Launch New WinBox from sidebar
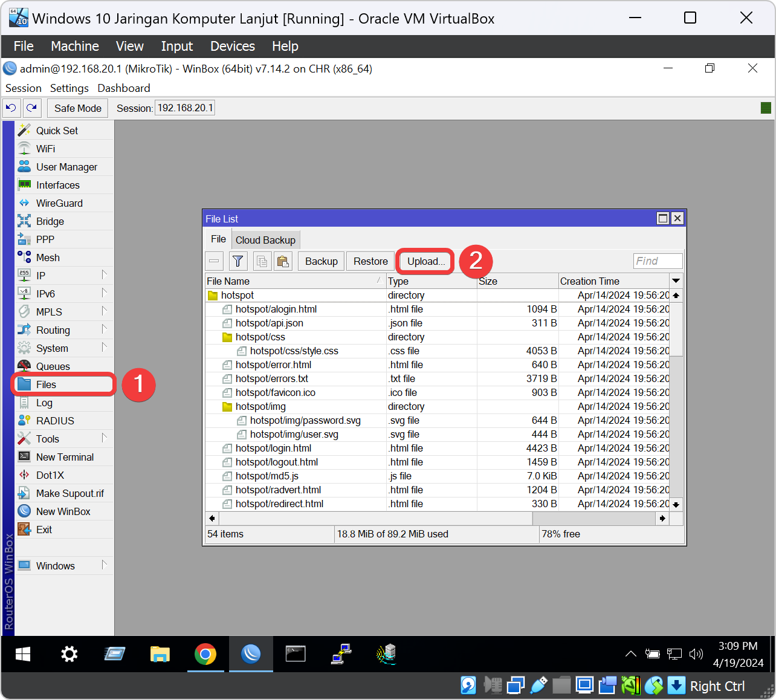776x700 pixels. [x=64, y=511]
